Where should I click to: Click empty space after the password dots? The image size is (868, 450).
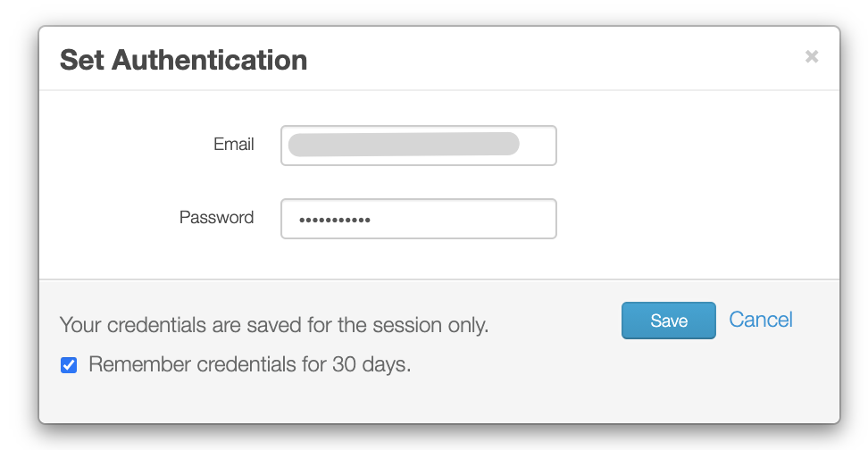pos(463,219)
